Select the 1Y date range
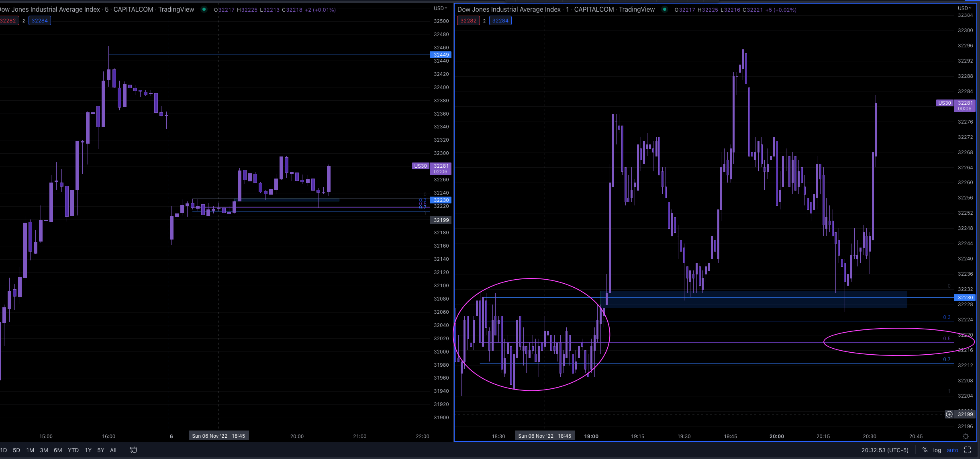The height and width of the screenshot is (459, 980). point(88,450)
